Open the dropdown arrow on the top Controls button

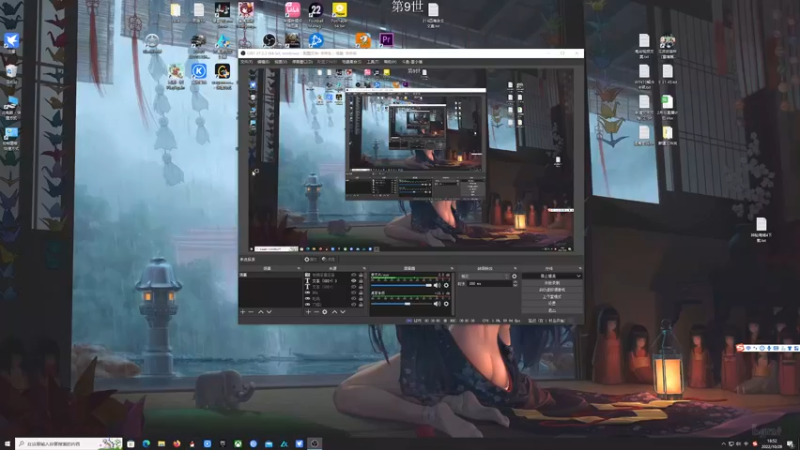(x=579, y=276)
